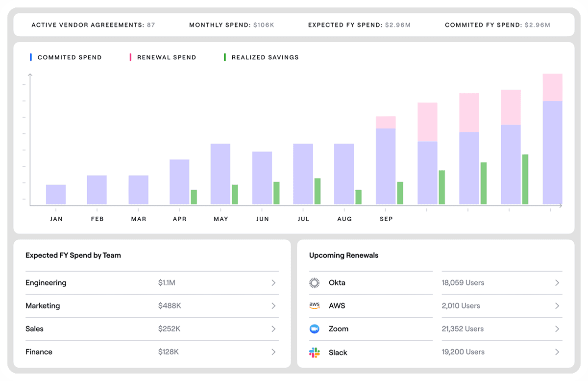Image resolution: width=588 pixels, height=381 pixels.
Task: Open Sales spend details chevron
Action: (273, 329)
